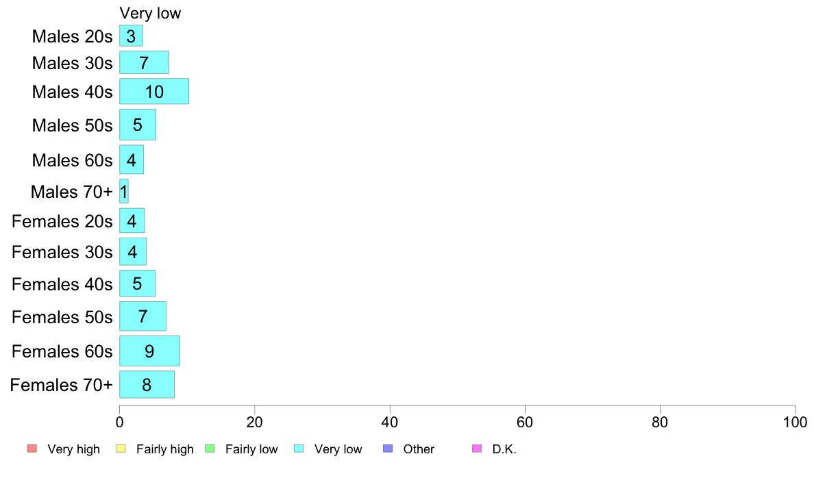Click the Females 50s bar showing 7

[143, 316]
